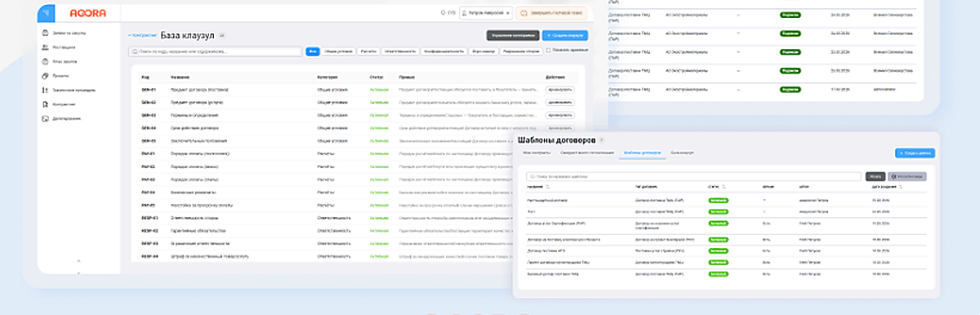Select the Разрешение споров filter chip
The width and height of the screenshot is (980, 315).
click(520, 51)
